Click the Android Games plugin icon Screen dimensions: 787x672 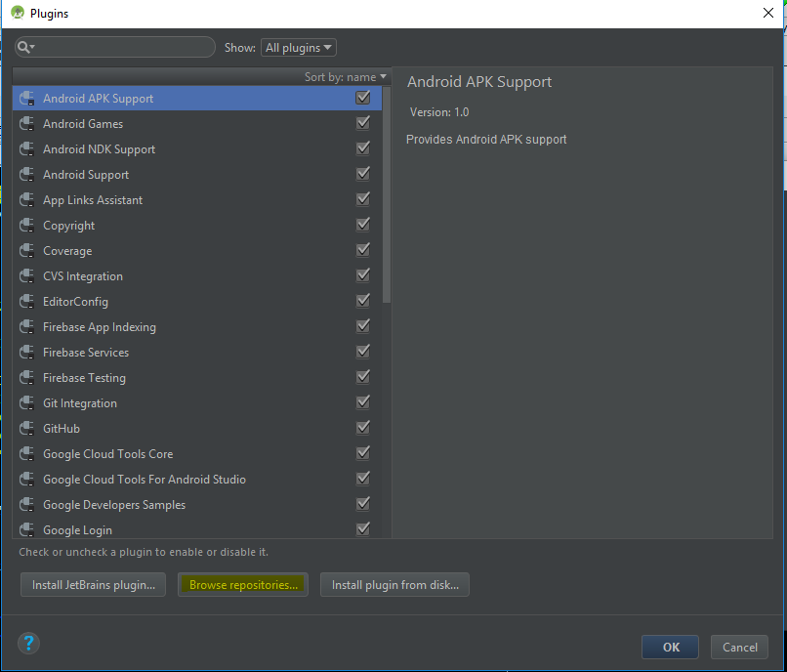(26, 123)
